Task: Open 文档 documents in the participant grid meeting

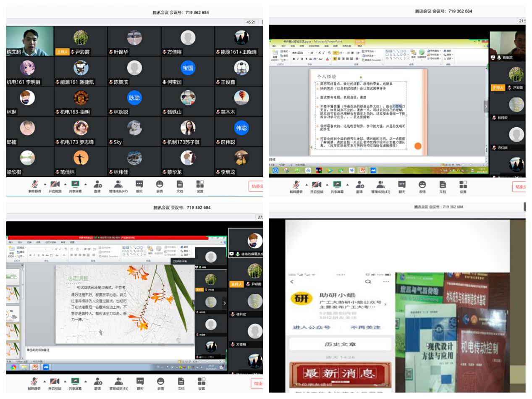Action: click(x=180, y=185)
